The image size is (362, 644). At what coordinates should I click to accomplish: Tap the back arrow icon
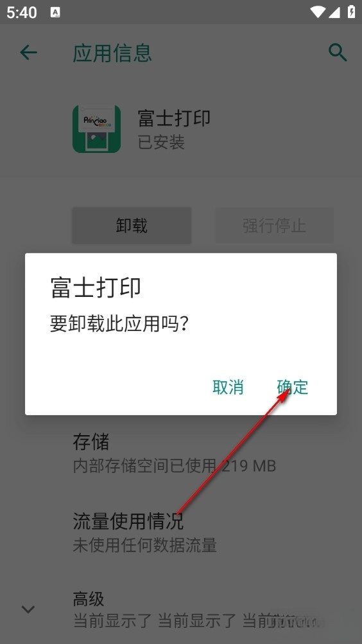28,53
